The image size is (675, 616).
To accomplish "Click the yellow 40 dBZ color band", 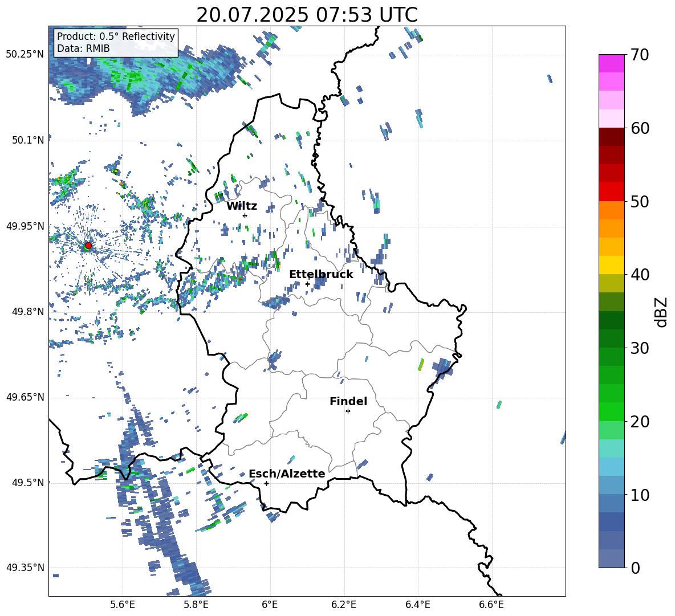I will pos(611,265).
